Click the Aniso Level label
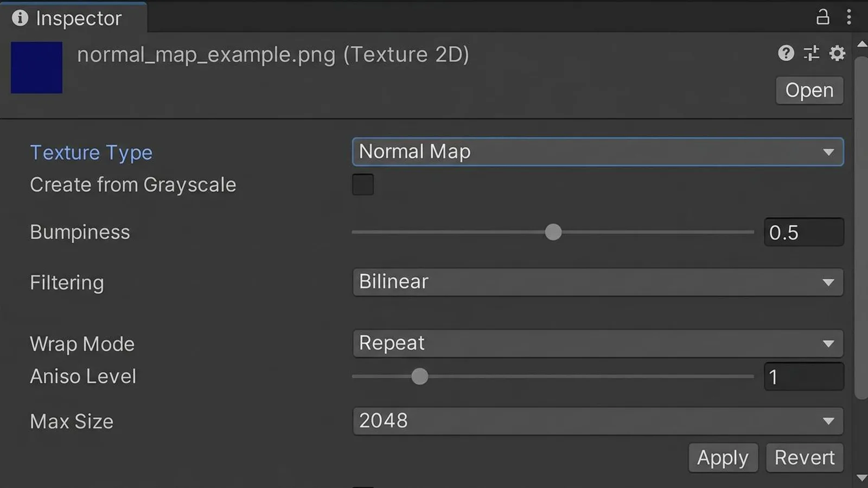The image size is (868, 488). (83, 376)
